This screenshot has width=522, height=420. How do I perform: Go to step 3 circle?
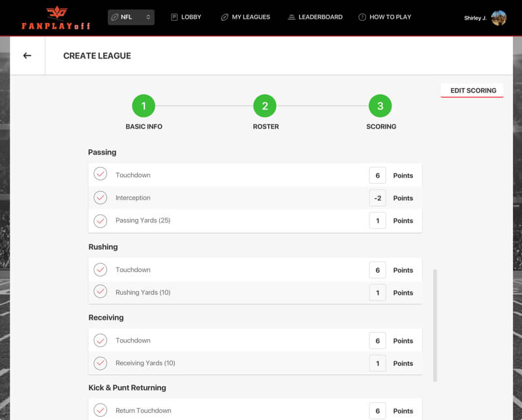point(380,106)
